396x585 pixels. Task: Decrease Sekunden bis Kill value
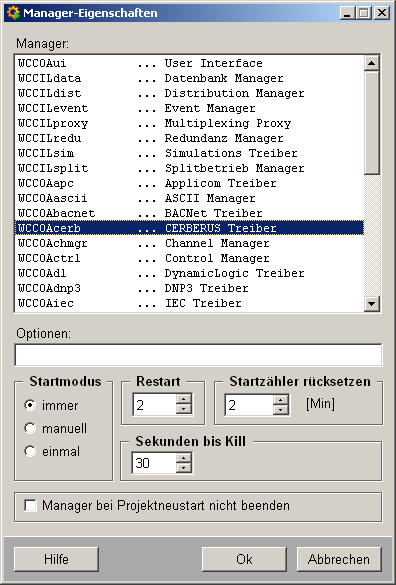click(183, 468)
